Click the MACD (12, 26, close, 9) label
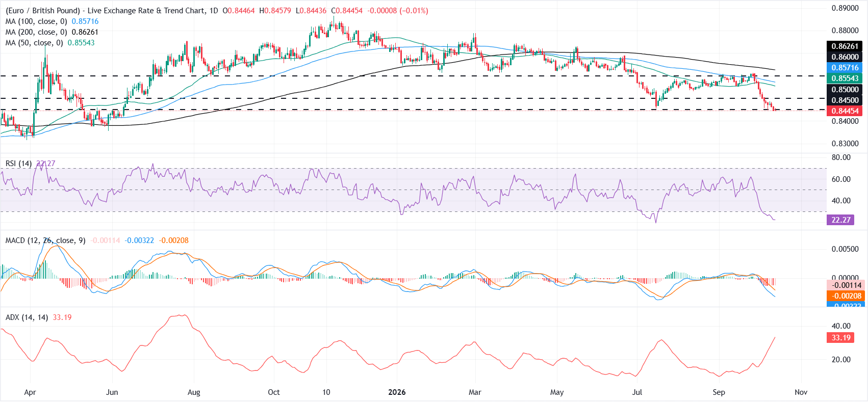Screen dimensions: 868x403 point(45,240)
